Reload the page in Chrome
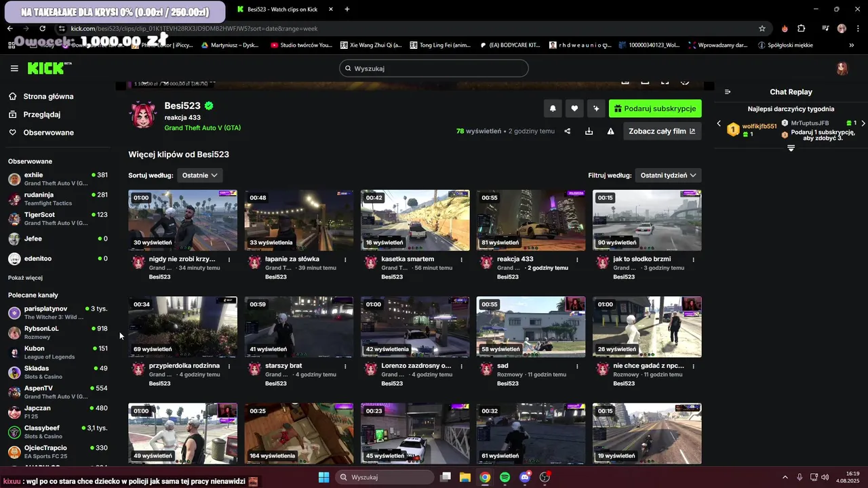 [x=42, y=28]
